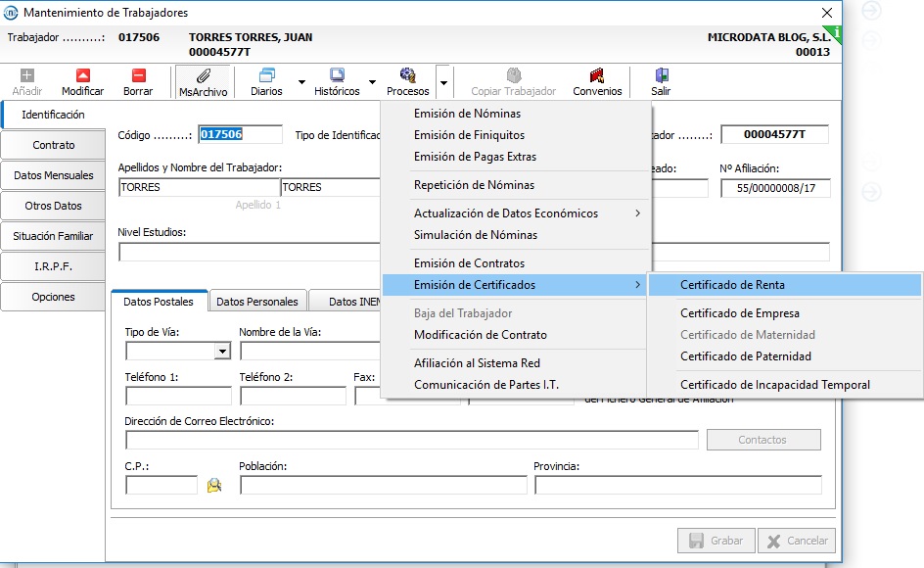Click the Nivel Estudios input field
The width and height of the screenshot is (924, 568).
pos(250,252)
